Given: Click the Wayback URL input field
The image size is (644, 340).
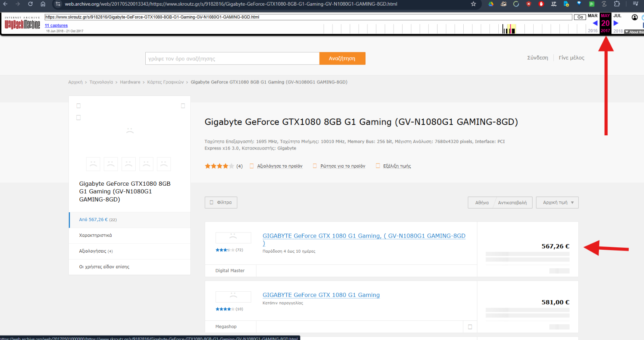Looking at the screenshot, I should click(x=308, y=17).
